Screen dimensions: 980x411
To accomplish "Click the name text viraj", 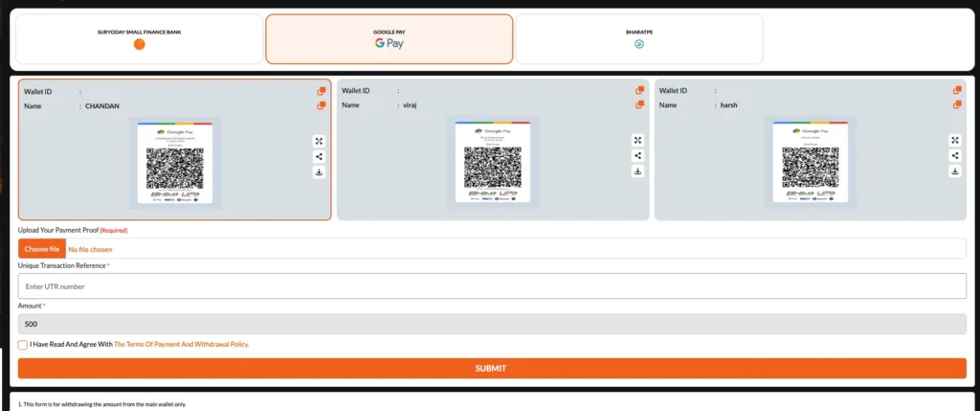I will [410, 104].
